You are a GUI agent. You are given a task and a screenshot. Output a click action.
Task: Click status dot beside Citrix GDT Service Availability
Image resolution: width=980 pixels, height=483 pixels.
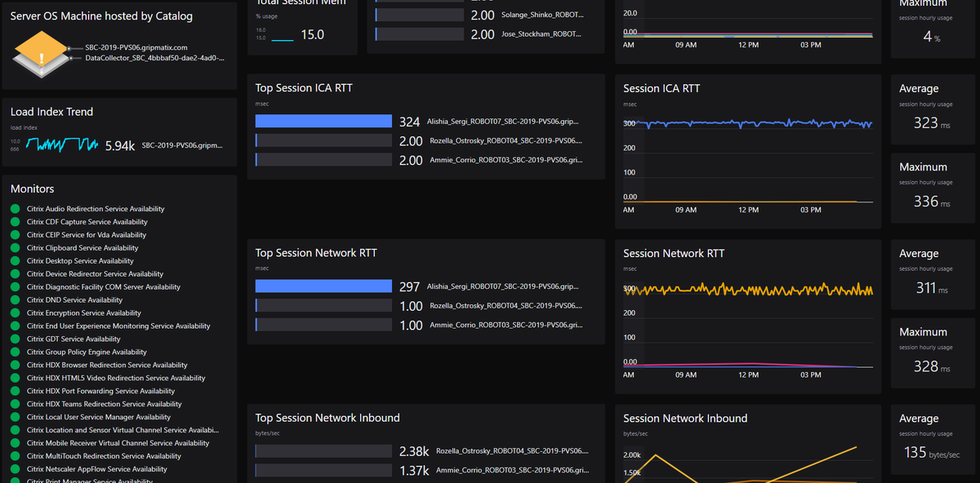15,339
